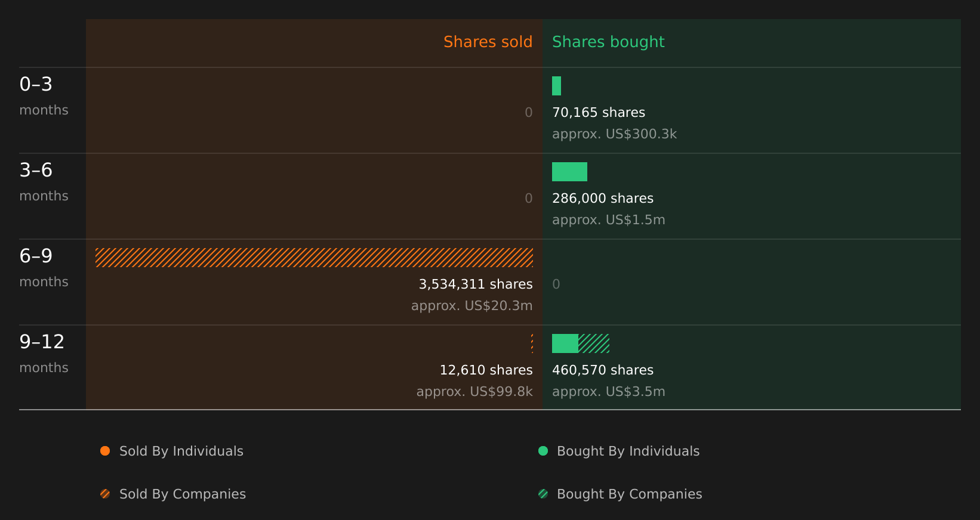Click the 9–12 months thin orange sold bar
The image size is (980, 520).
coord(532,343)
